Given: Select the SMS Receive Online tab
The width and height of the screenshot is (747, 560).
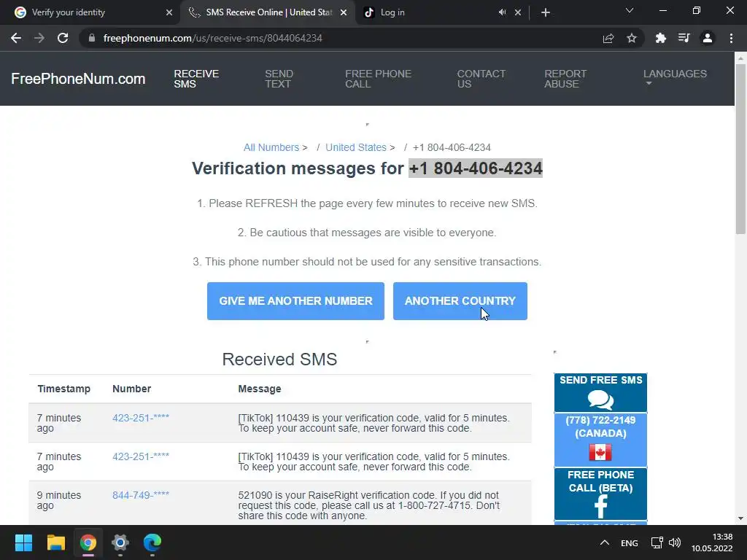Looking at the screenshot, I should (269, 12).
